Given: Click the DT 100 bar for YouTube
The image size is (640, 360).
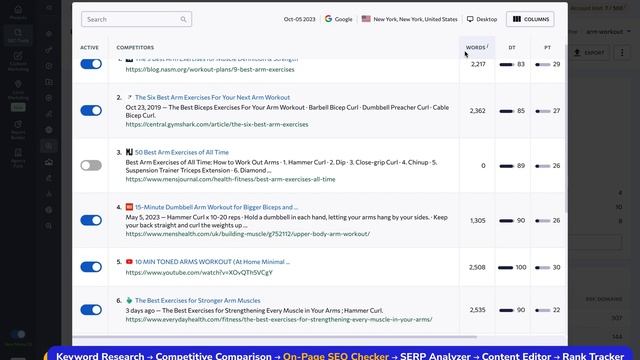Looking at the screenshot, I should [x=505, y=268].
